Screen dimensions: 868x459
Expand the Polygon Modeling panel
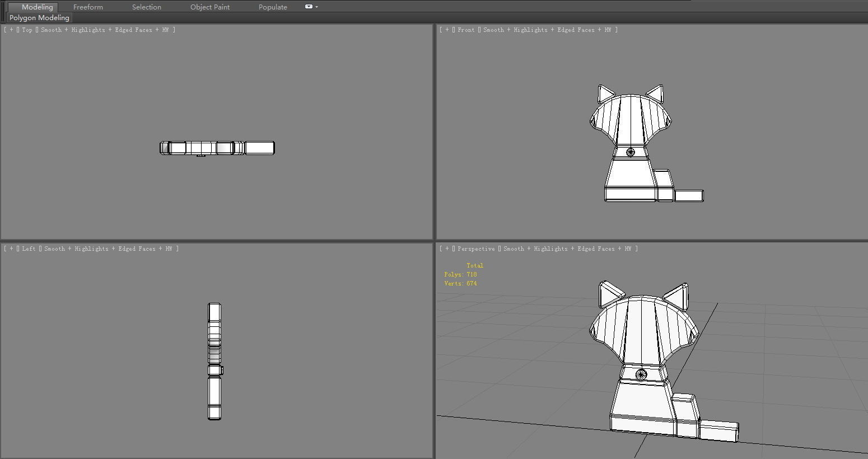coord(39,18)
